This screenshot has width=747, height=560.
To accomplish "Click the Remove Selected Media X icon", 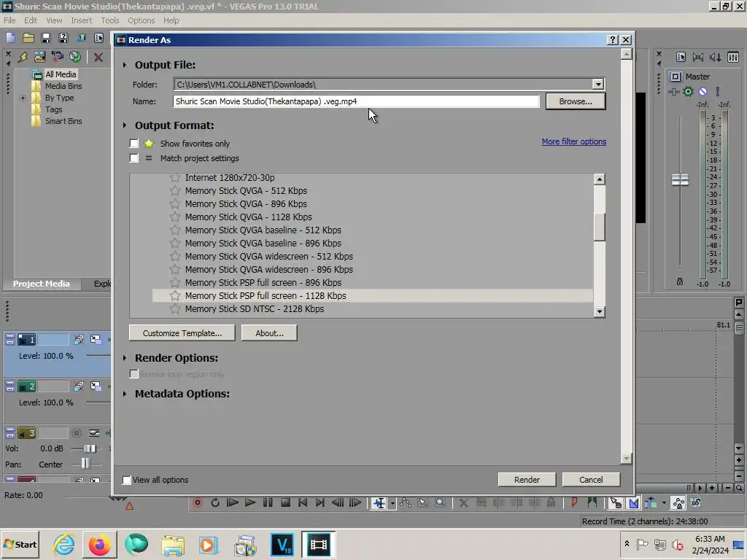I will click(98, 57).
